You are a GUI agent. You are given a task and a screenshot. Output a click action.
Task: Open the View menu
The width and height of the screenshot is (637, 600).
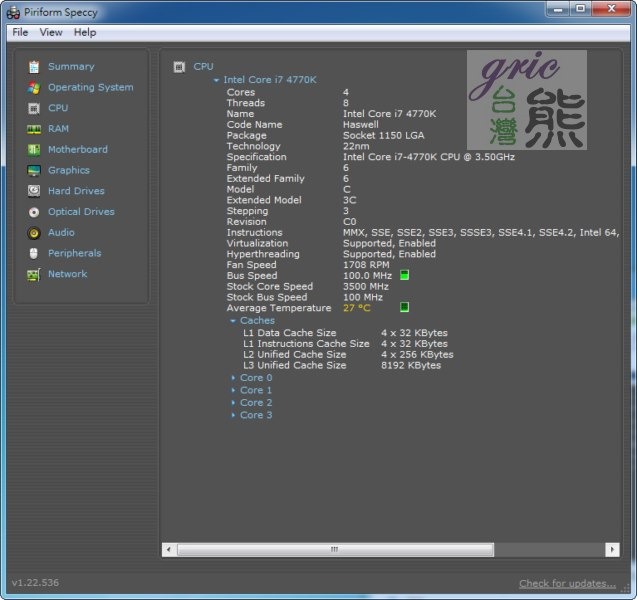[x=51, y=32]
